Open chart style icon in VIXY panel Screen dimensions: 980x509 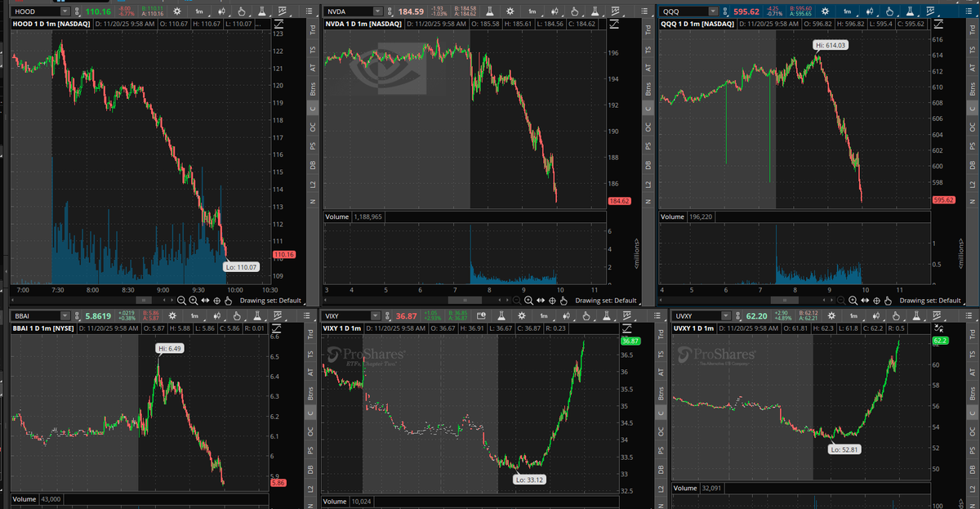point(565,316)
